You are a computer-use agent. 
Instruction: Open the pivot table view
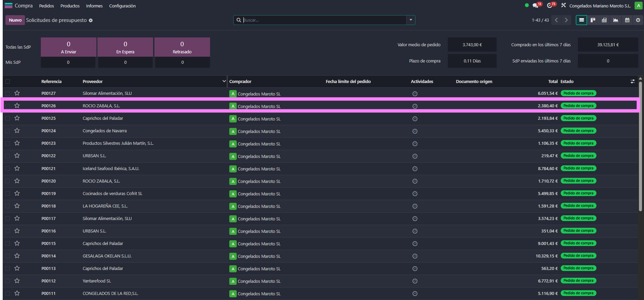604,20
